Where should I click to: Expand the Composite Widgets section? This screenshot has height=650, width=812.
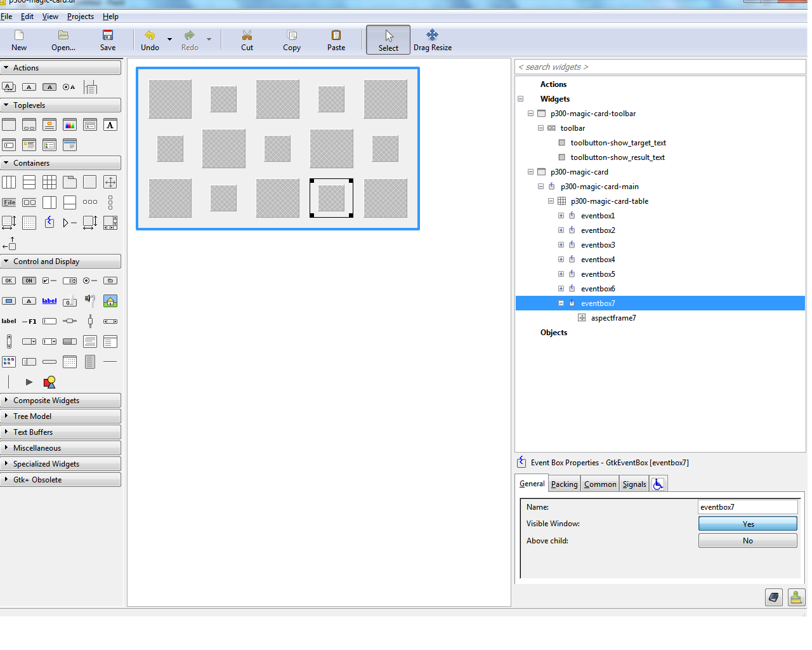point(61,401)
